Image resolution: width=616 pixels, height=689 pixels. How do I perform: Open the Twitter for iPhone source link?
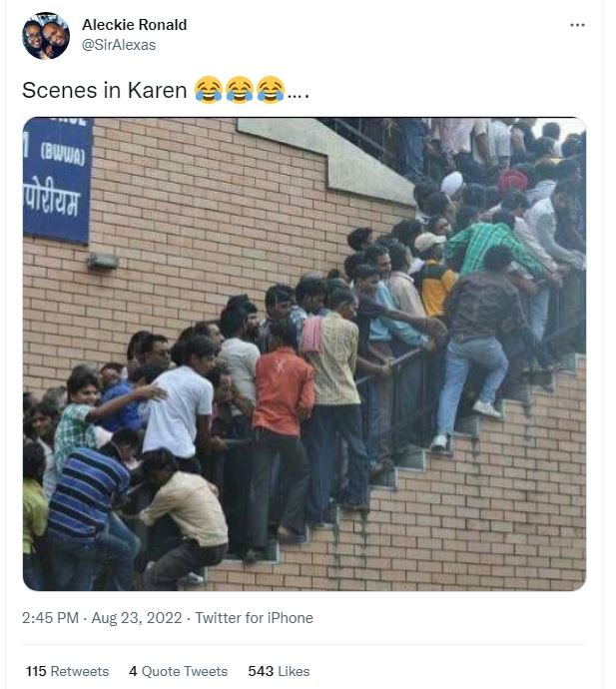click(x=254, y=618)
